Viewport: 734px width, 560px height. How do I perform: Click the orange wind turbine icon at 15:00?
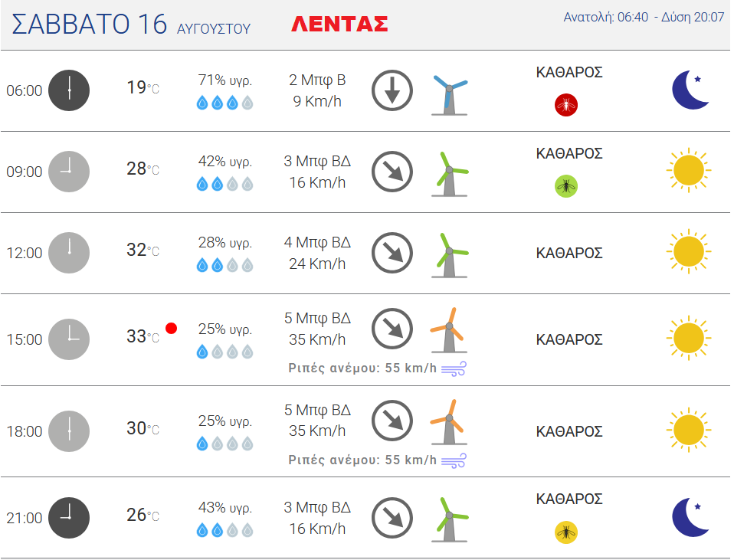click(x=448, y=331)
